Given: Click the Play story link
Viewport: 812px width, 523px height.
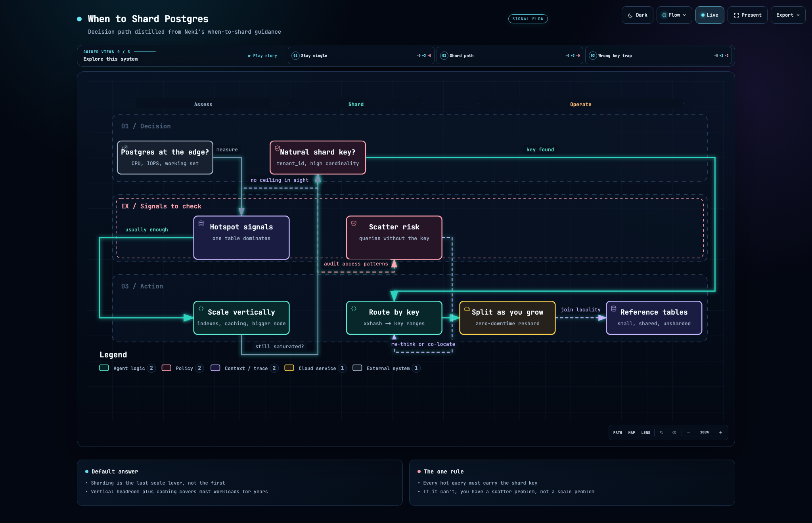Looking at the screenshot, I should click(262, 56).
